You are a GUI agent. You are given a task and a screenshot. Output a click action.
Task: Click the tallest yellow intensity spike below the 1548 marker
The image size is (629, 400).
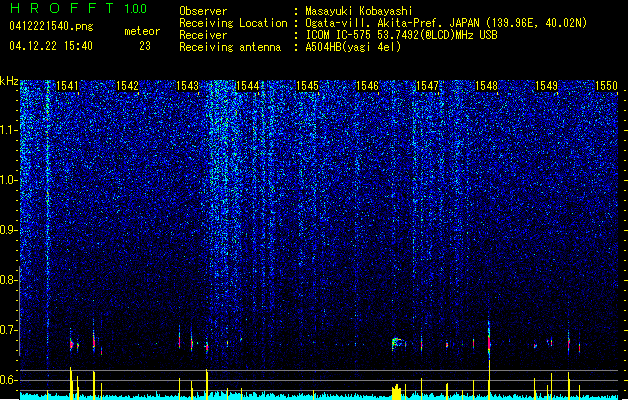pos(489,380)
